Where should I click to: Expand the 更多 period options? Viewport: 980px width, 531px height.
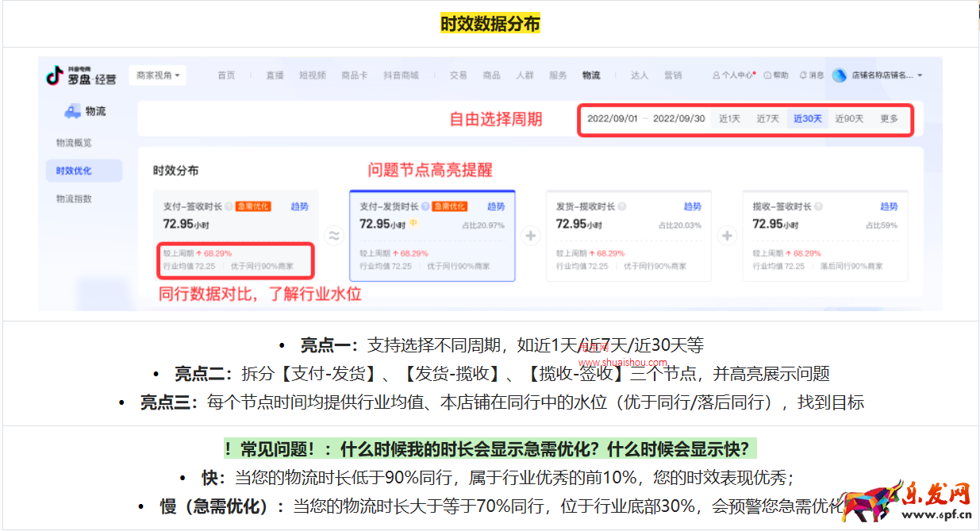pos(889,117)
